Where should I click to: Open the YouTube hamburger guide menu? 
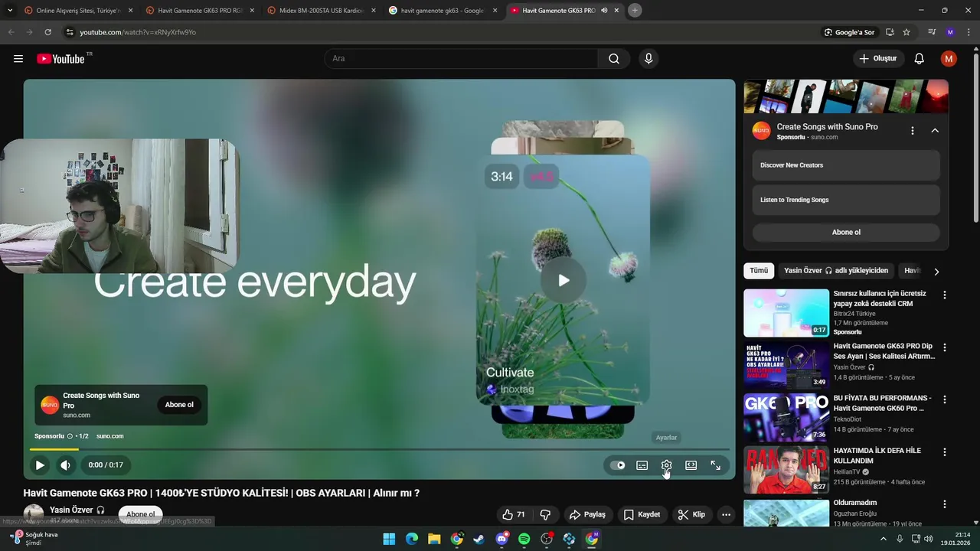coord(18,59)
